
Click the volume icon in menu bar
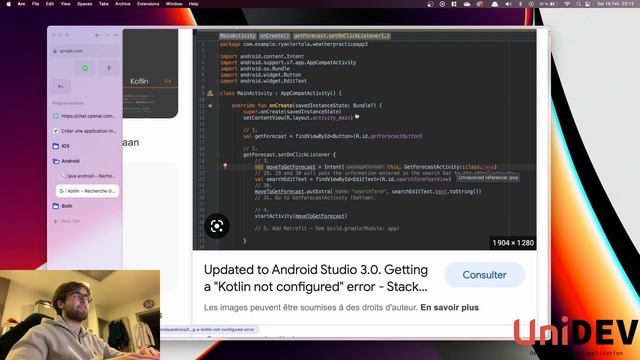click(508, 4)
